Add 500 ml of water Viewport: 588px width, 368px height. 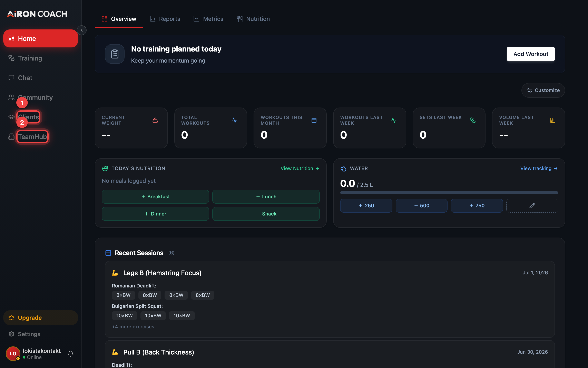pyautogui.click(x=421, y=206)
